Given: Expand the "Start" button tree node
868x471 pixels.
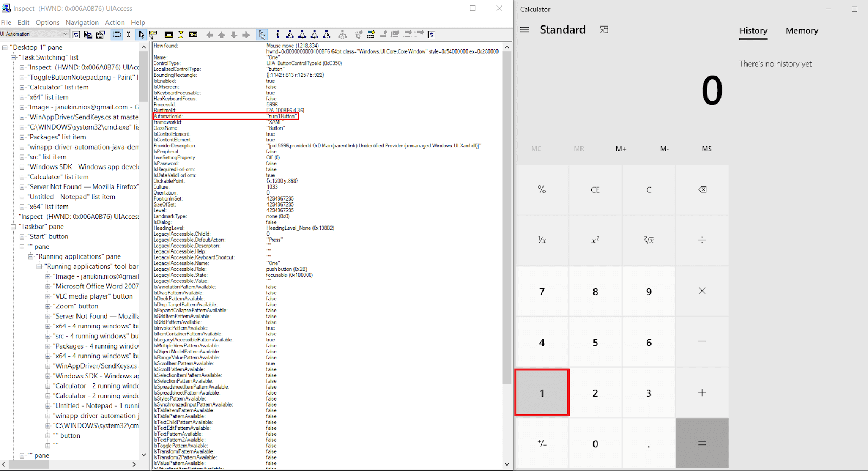Looking at the screenshot, I should (22, 237).
